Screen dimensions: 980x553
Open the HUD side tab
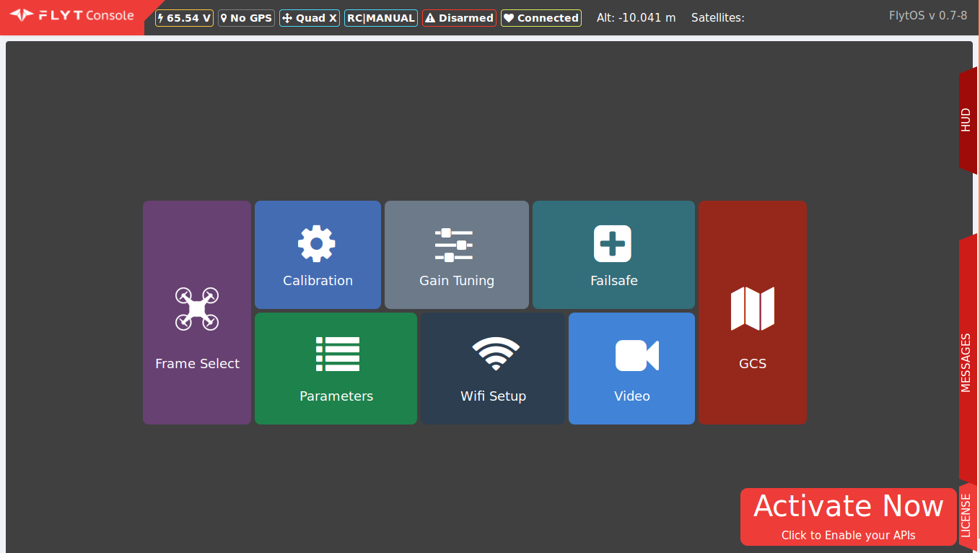(x=967, y=120)
